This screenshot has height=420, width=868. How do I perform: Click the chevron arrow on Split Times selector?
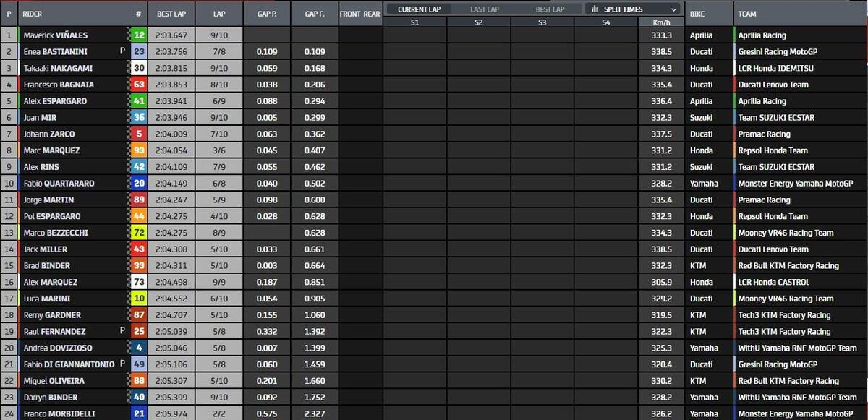point(673,9)
